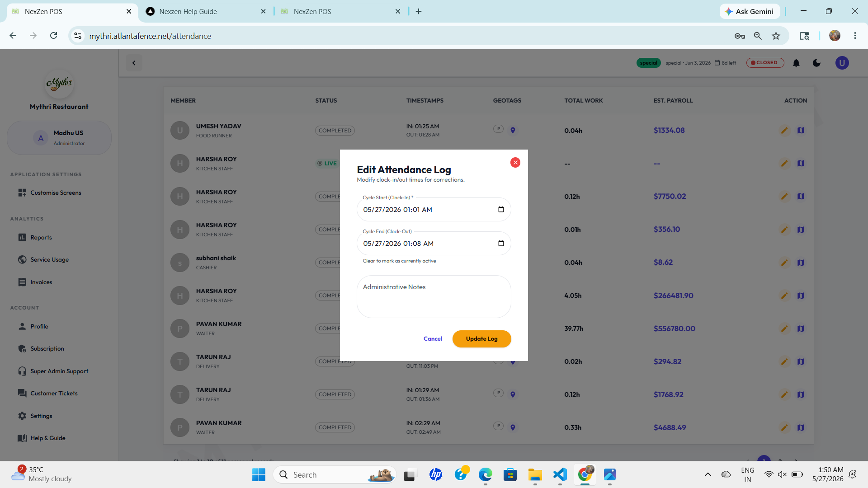Click LIVE status of HARSHA ROY
This screenshot has height=488, width=868.
point(327,164)
